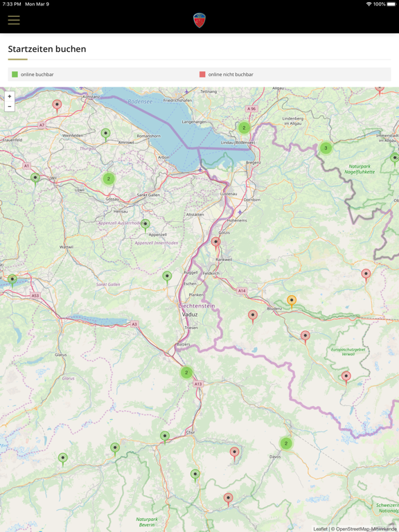The width and height of the screenshot is (399, 532).
Task: Click 'online nicht buchbar' legend label
Action: (x=231, y=74)
